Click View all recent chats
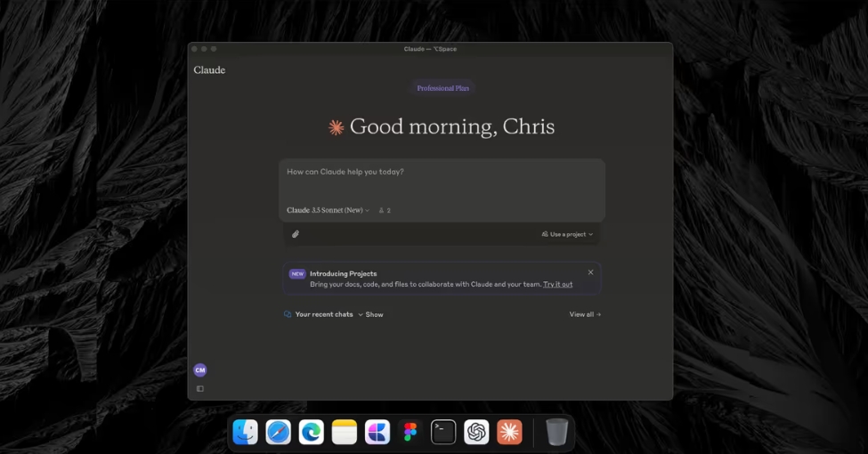 point(585,314)
